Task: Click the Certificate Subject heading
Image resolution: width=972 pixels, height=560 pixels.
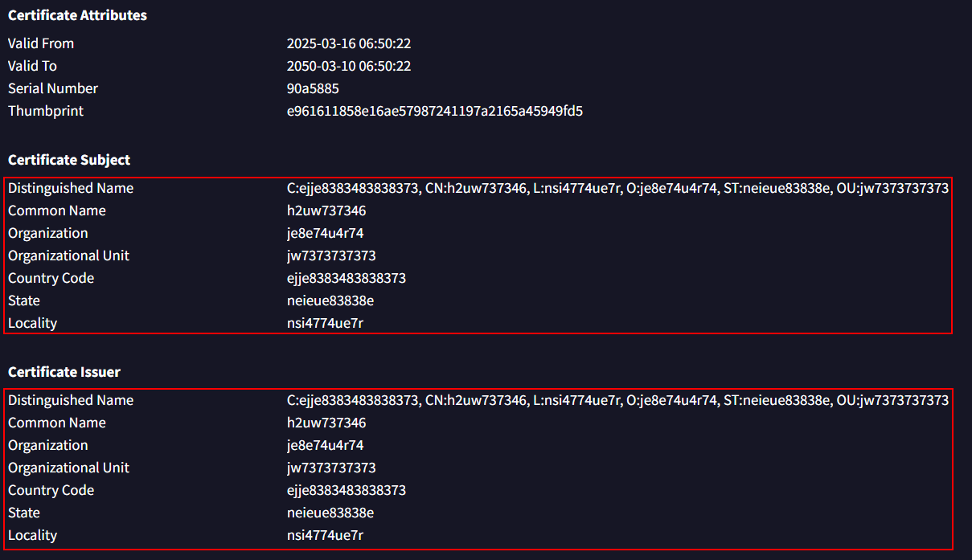Action: point(69,160)
